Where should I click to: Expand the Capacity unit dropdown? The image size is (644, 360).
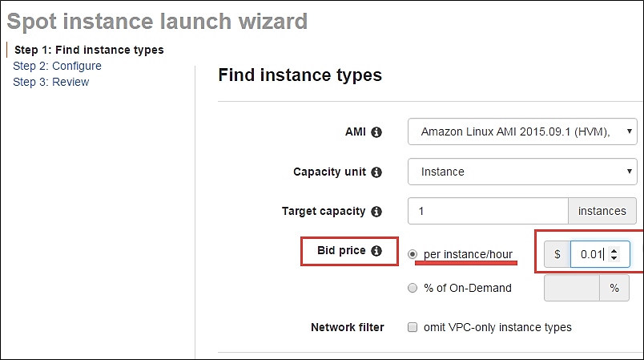(x=522, y=172)
